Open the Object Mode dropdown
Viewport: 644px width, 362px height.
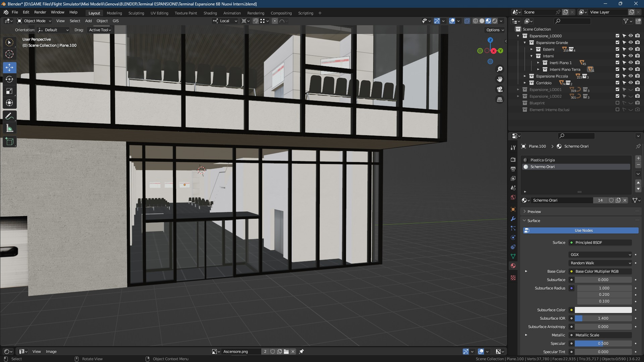coord(34,21)
